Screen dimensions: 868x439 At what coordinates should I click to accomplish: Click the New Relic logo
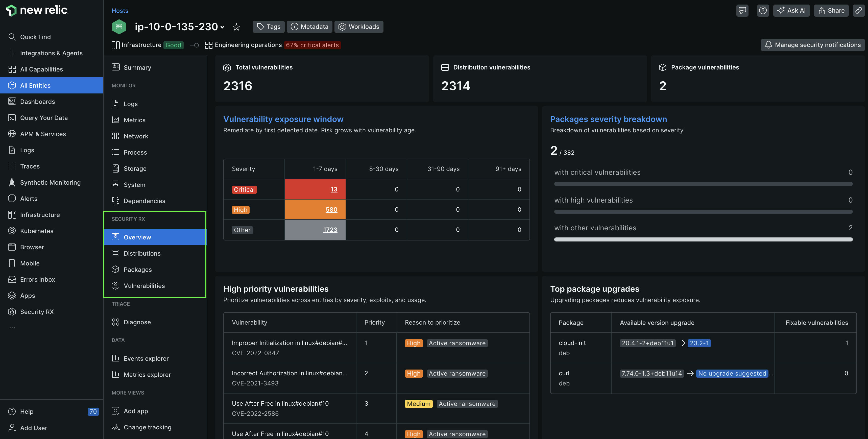click(x=37, y=10)
